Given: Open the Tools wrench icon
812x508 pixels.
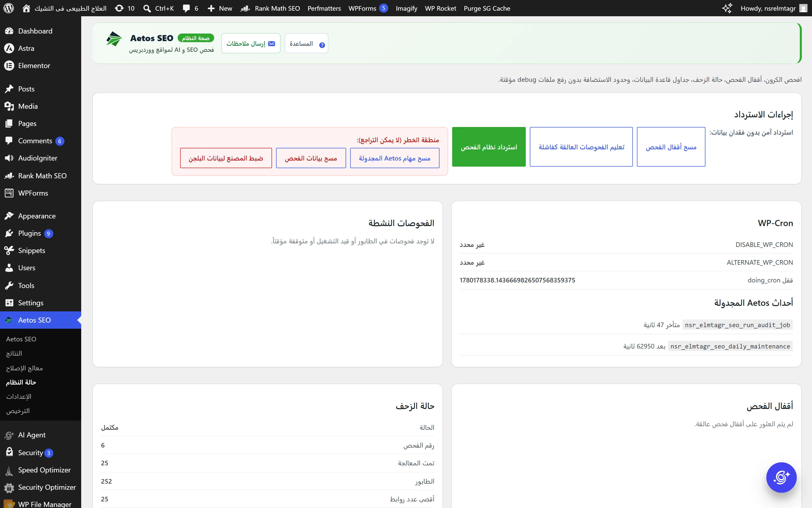Looking at the screenshot, I should tap(9, 285).
